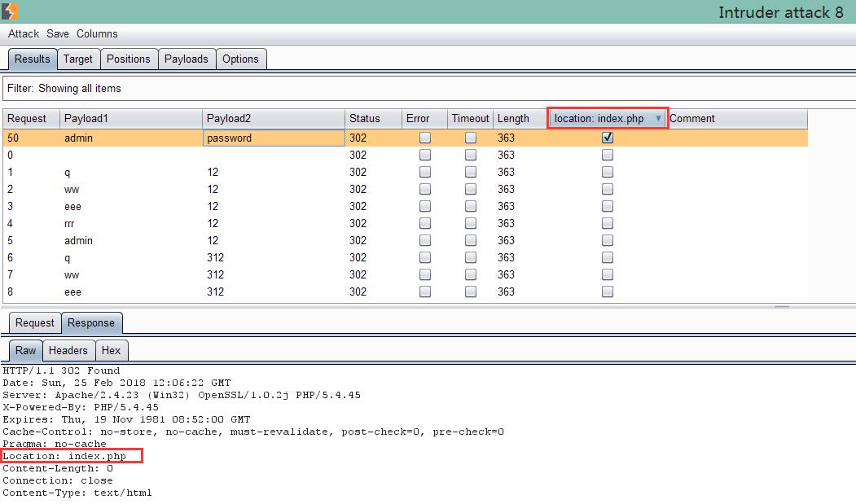Toggle Error checkbox for request 50
This screenshot has height=504, width=856.
(x=425, y=138)
